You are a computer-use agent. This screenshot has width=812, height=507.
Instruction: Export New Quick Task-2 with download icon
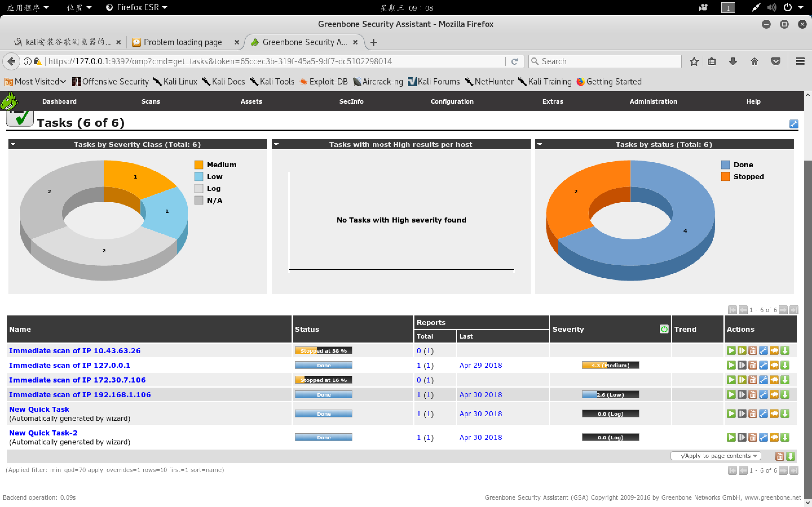[x=785, y=437]
